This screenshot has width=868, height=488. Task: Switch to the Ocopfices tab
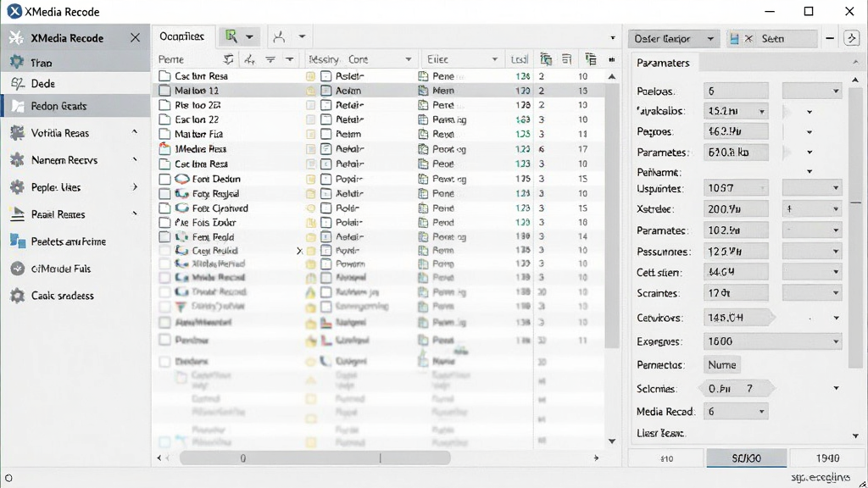pyautogui.click(x=182, y=36)
